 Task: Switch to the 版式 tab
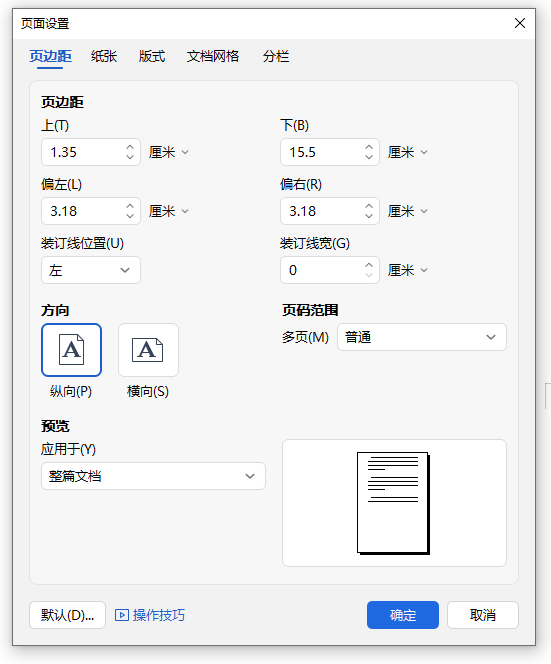tap(152, 56)
